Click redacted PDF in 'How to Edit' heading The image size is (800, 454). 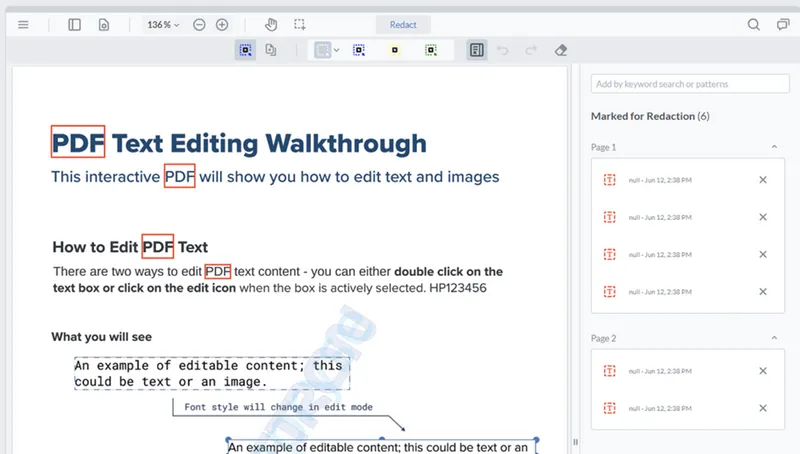point(158,246)
